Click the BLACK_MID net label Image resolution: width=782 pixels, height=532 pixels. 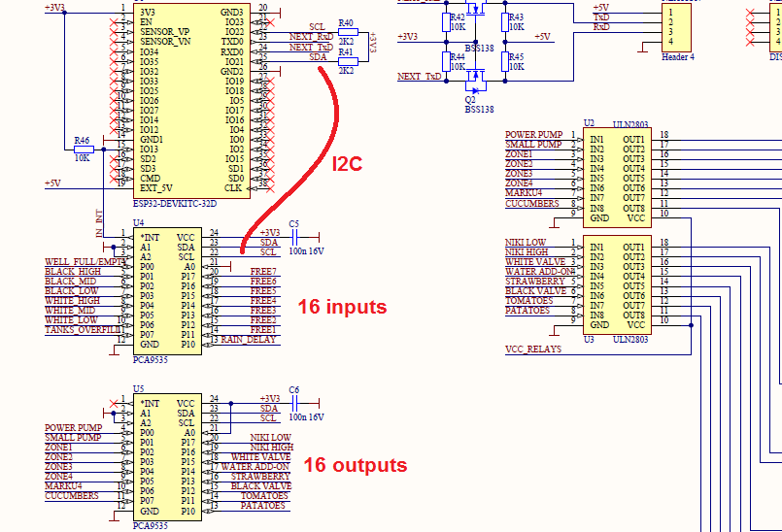point(70,282)
